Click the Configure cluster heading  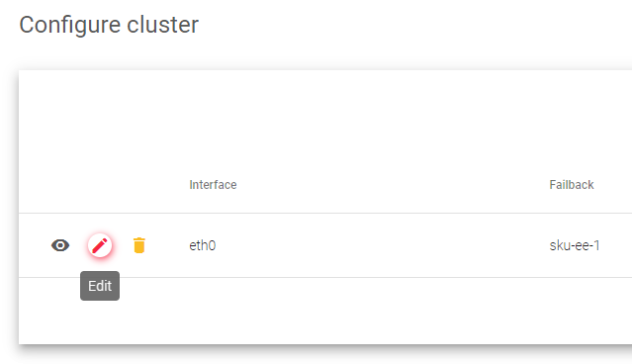coord(109,25)
